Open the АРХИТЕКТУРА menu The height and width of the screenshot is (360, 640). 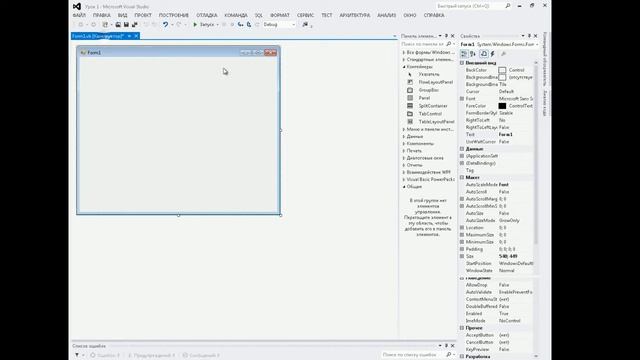point(355,15)
